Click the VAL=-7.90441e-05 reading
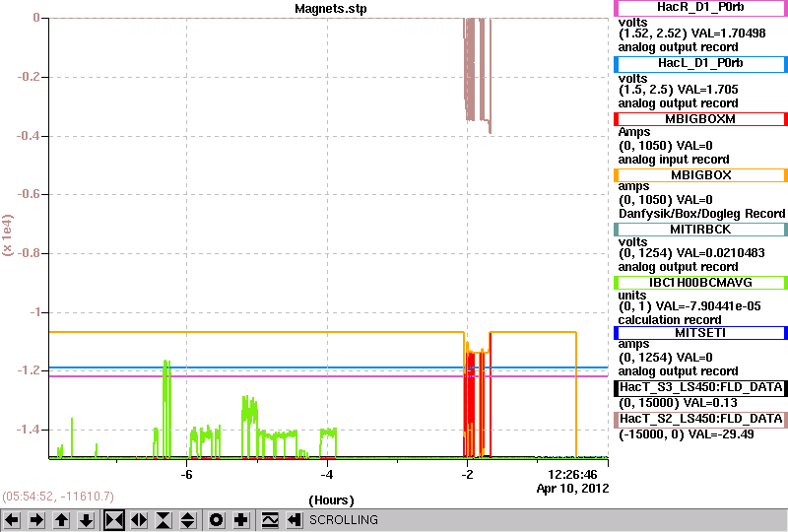 708,306
